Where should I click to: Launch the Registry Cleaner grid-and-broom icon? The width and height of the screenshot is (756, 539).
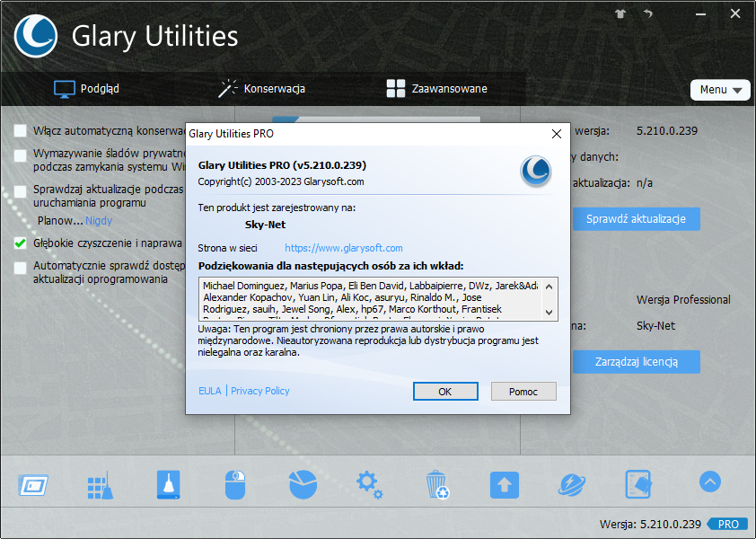(101, 484)
